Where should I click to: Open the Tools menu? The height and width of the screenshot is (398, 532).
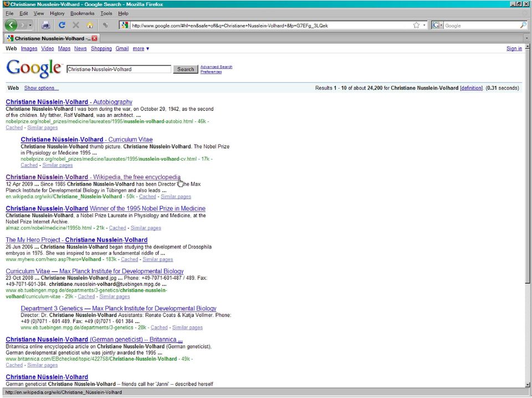106,13
